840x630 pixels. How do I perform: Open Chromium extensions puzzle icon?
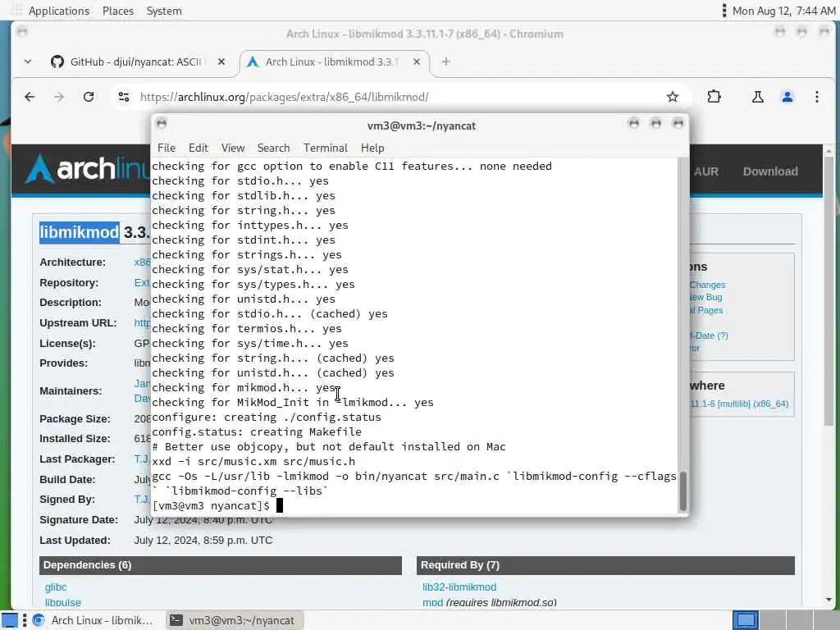714,97
